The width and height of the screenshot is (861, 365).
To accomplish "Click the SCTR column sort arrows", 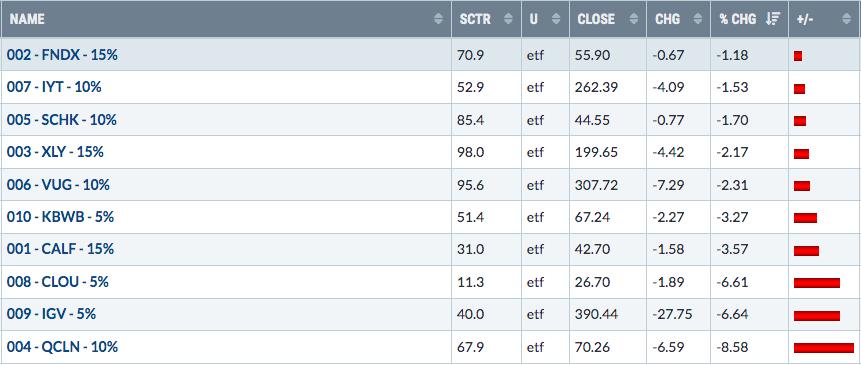I will pyautogui.click(x=508, y=19).
